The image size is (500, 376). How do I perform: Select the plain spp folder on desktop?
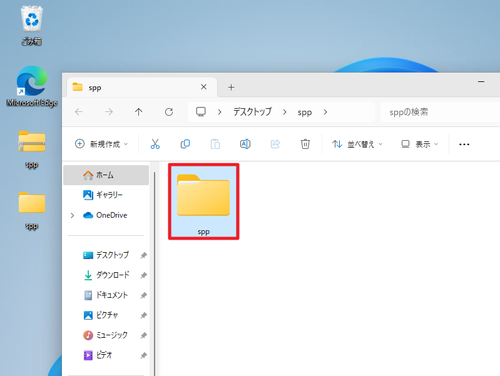[x=32, y=211]
